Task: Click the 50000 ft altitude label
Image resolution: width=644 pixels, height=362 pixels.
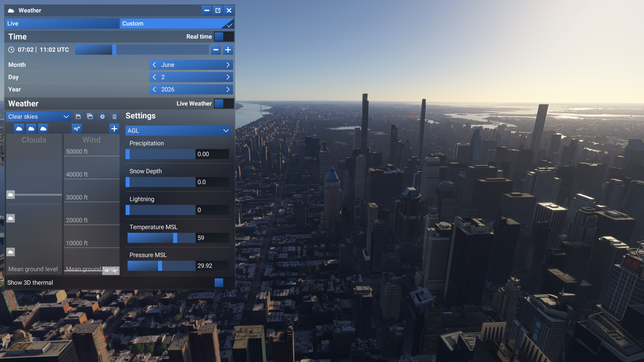Action: 77,151
